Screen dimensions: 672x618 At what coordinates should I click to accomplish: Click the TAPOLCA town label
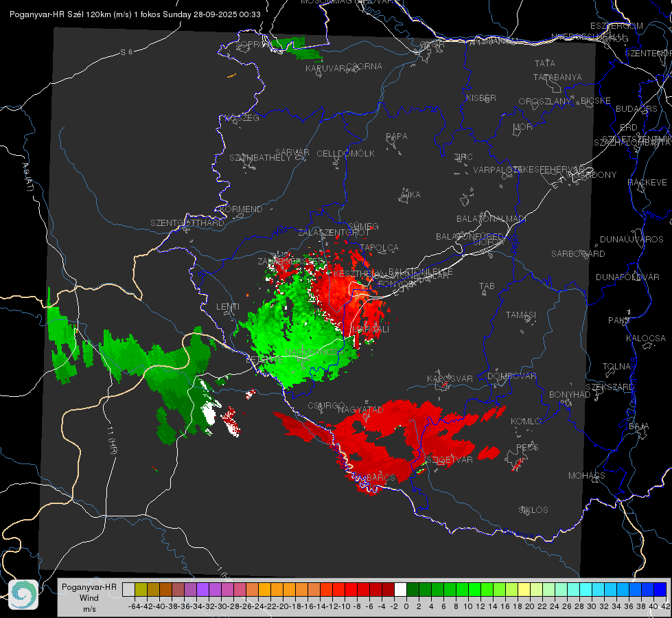coord(380,248)
